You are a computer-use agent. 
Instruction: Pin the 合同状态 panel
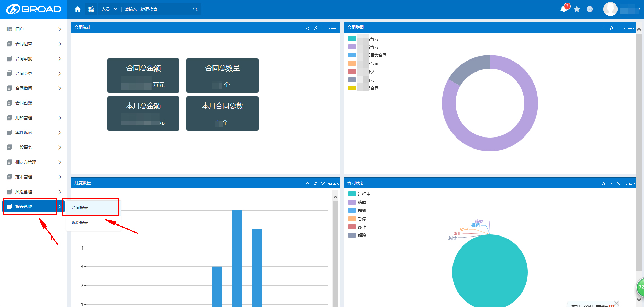click(611, 184)
